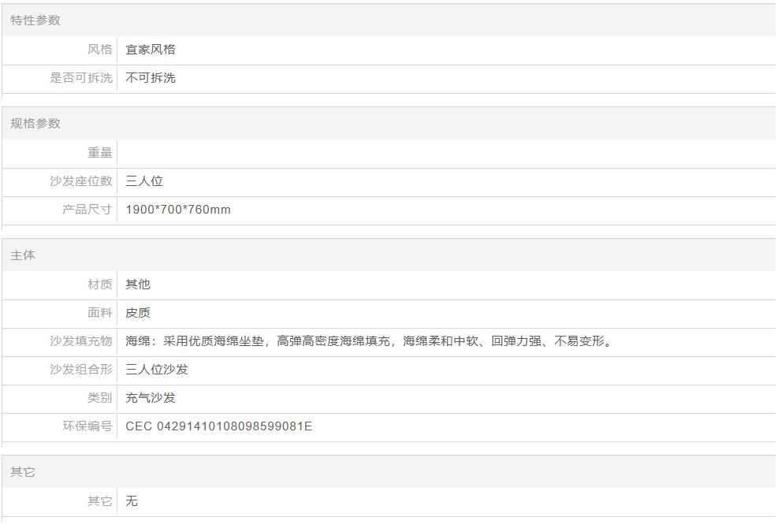
Task: Click the 规格参数 section header
Action: tap(35, 124)
